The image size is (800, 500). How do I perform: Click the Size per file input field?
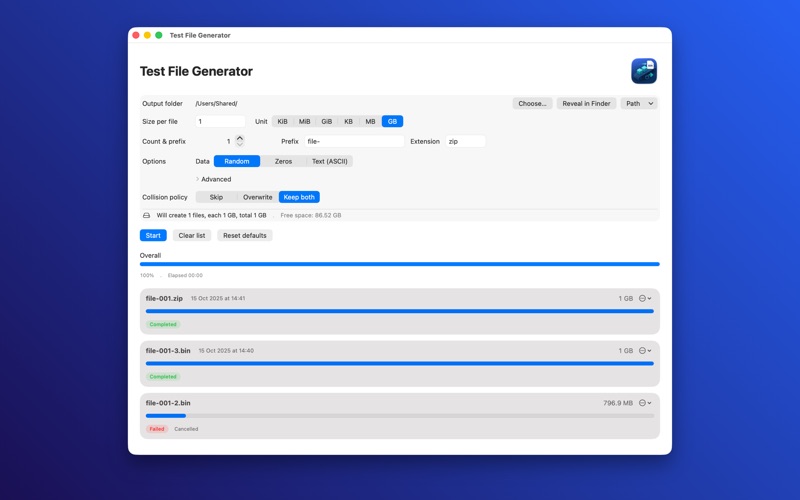(x=220, y=121)
